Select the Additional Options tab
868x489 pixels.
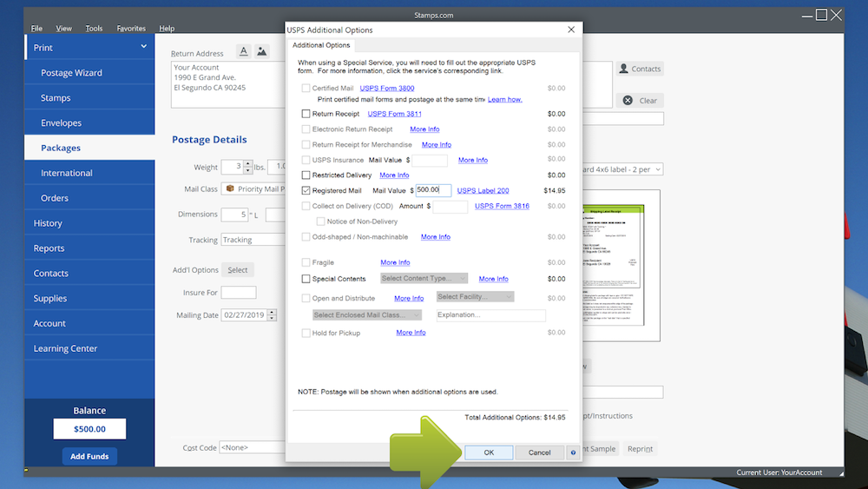click(x=321, y=45)
